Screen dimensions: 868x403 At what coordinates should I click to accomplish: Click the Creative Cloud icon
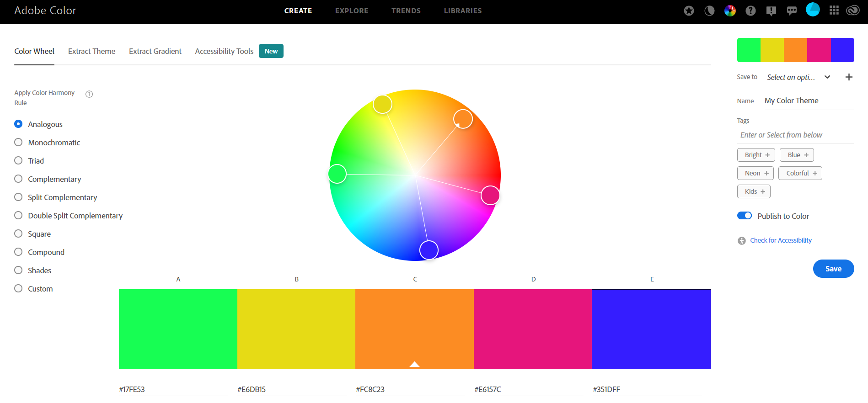pos(853,10)
